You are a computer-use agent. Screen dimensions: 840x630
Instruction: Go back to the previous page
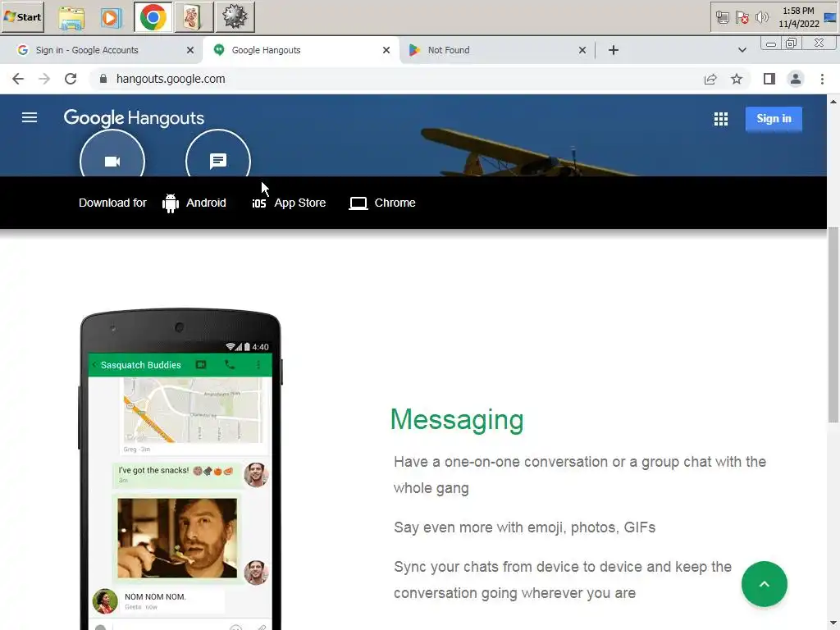tap(18, 80)
